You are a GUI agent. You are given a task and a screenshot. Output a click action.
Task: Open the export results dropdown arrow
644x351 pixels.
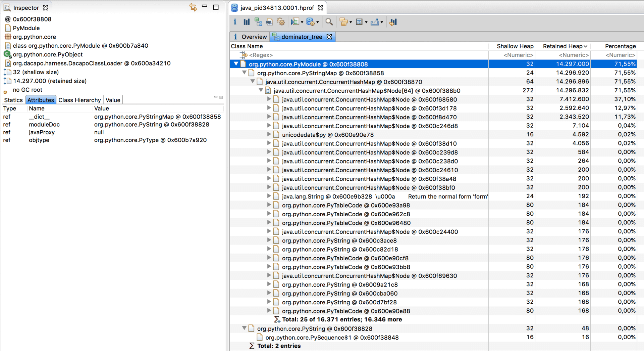tap(382, 22)
